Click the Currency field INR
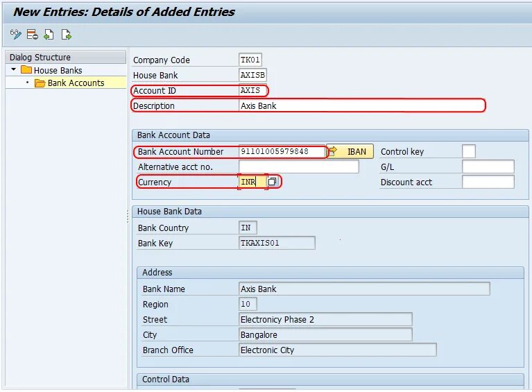The width and height of the screenshot is (532, 392). pyautogui.click(x=252, y=182)
